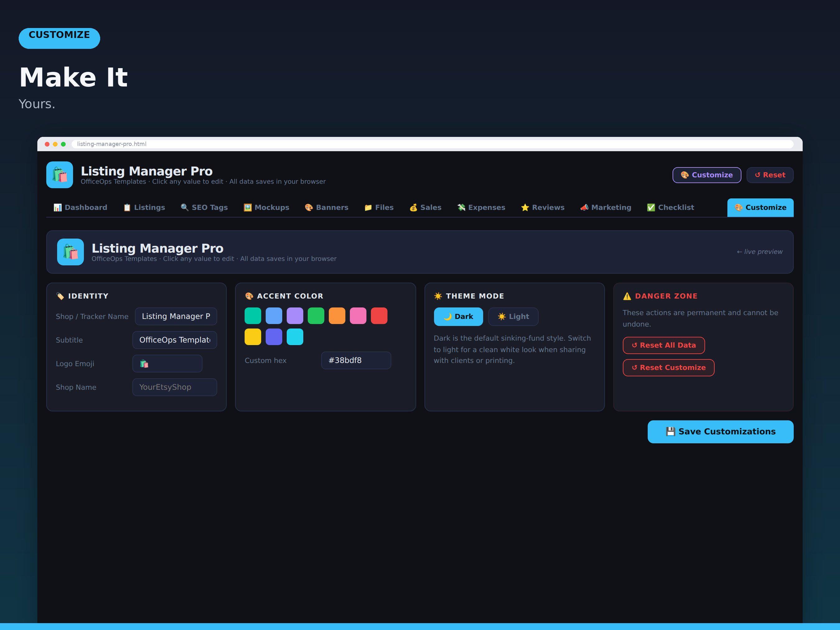Pick the cyan accent swatch

click(x=295, y=337)
